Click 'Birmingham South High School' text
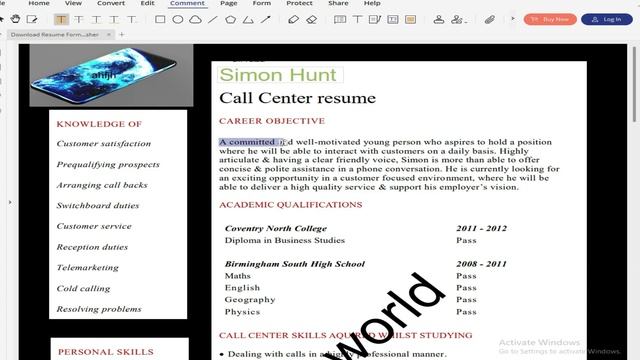 pyautogui.click(x=295, y=264)
